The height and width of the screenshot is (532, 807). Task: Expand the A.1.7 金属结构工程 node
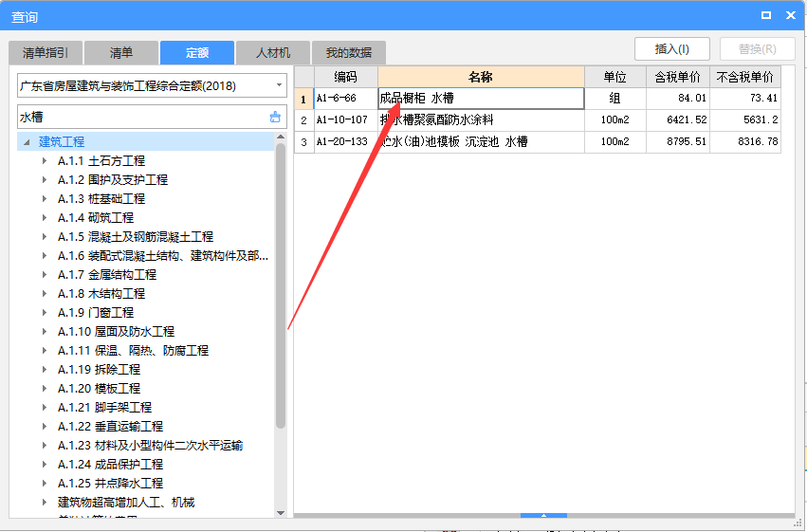[45, 275]
